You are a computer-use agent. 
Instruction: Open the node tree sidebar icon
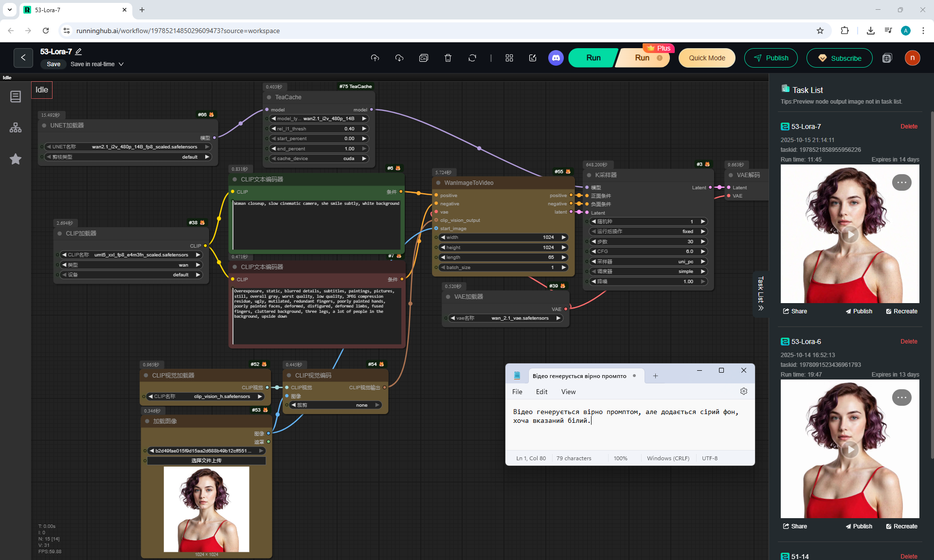[16, 128]
